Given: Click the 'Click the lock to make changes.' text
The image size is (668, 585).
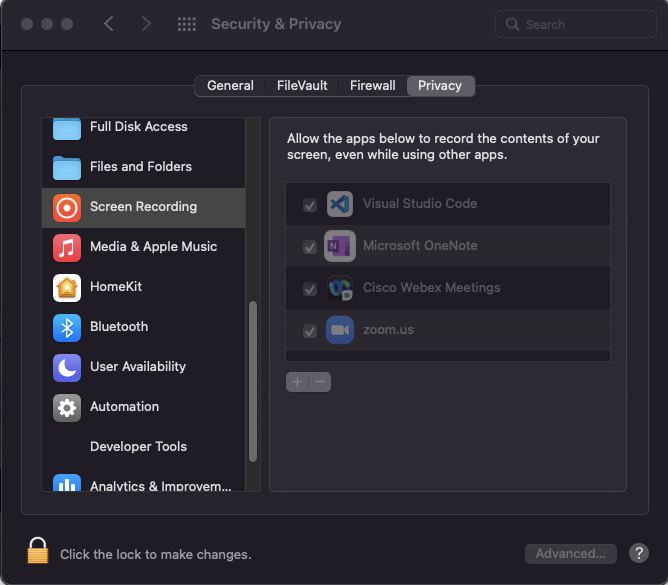Looking at the screenshot, I should pyautogui.click(x=155, y=554).
